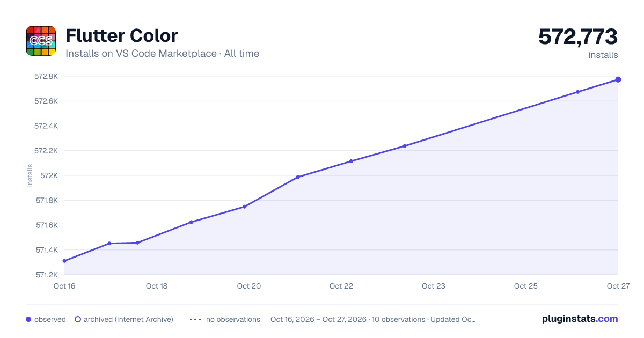644x338 pixels.
Task: Open the pluginstats.com link
Action: (580, 319)
